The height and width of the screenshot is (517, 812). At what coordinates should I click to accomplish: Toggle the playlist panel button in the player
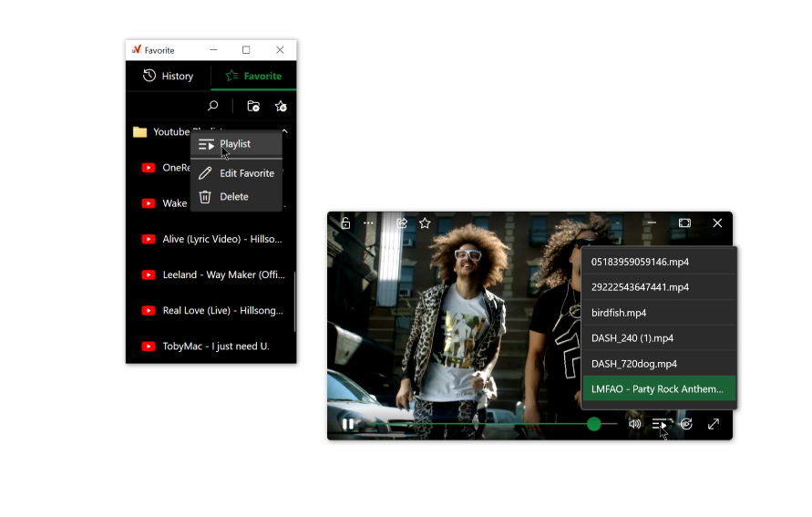[x=659, y=424]
